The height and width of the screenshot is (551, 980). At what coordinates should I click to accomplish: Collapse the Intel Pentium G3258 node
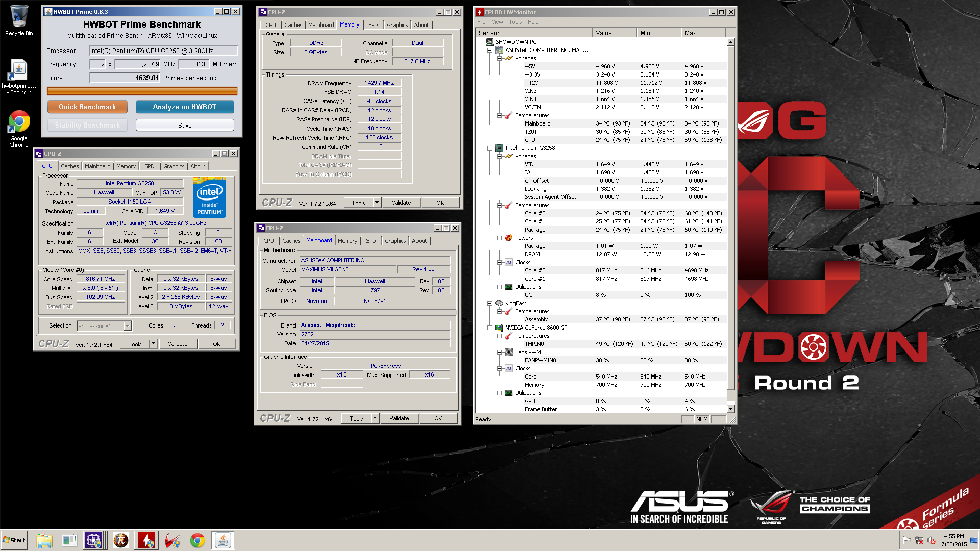point(490,148)
